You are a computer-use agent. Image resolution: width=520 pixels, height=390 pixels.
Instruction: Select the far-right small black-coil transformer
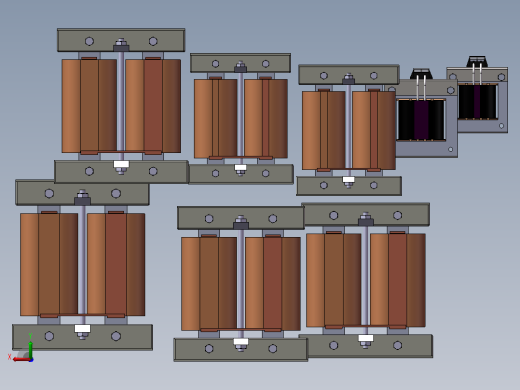pos(477,95)
